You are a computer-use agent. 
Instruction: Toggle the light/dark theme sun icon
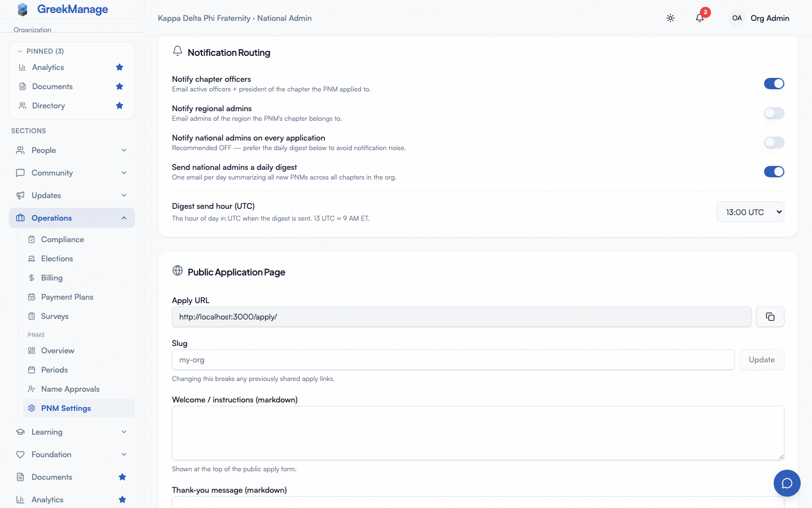[x=670, y=18]
